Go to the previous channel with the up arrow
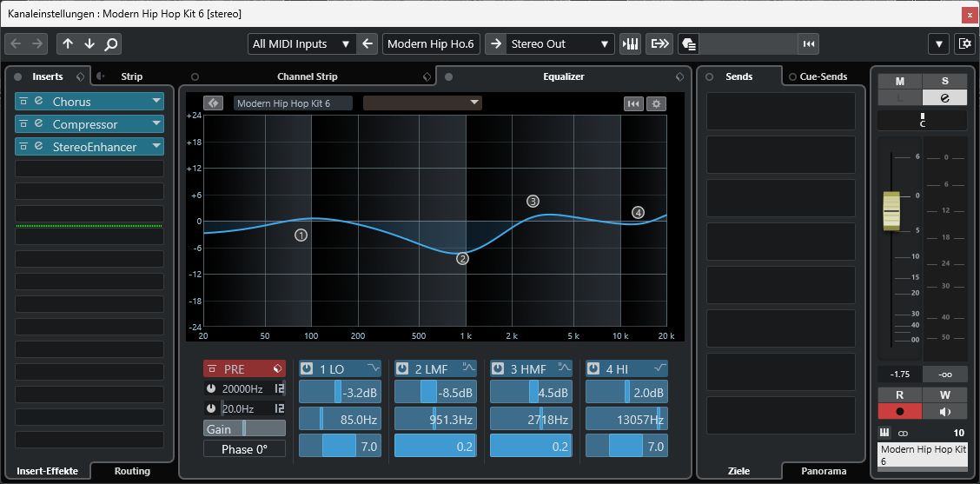Image resolution: width=980 pixels, height=484 pixels. click(x=68, y=43)
